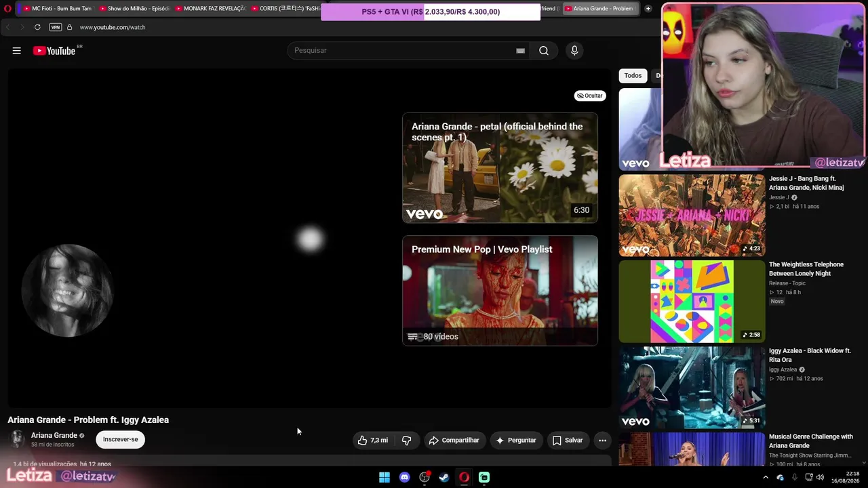
Task: Switch to the Show do Milhão tab
Action: pyautogui.click(x=134, y=9)
